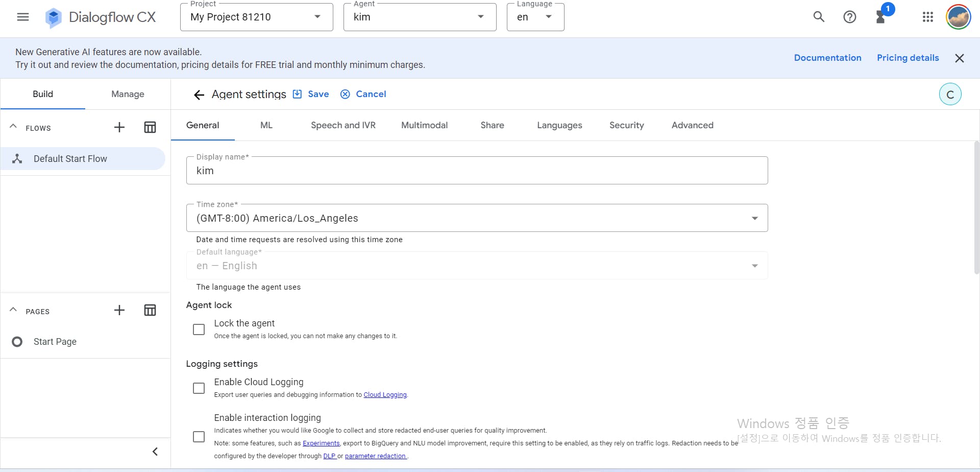The height and width of the screenshot is (472, 980).
Task: Add a new page with plus icon
Action: point(119,310)
